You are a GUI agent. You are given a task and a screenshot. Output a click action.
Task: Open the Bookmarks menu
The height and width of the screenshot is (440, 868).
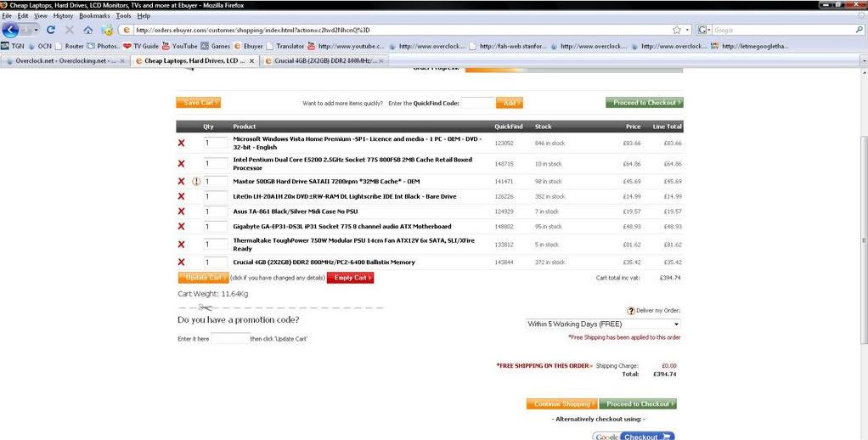coord(94,16)
